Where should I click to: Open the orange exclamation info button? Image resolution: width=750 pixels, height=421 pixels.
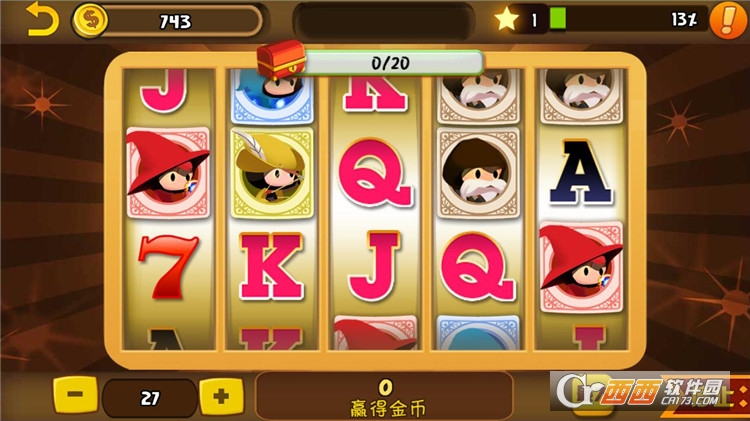(728, 20)
